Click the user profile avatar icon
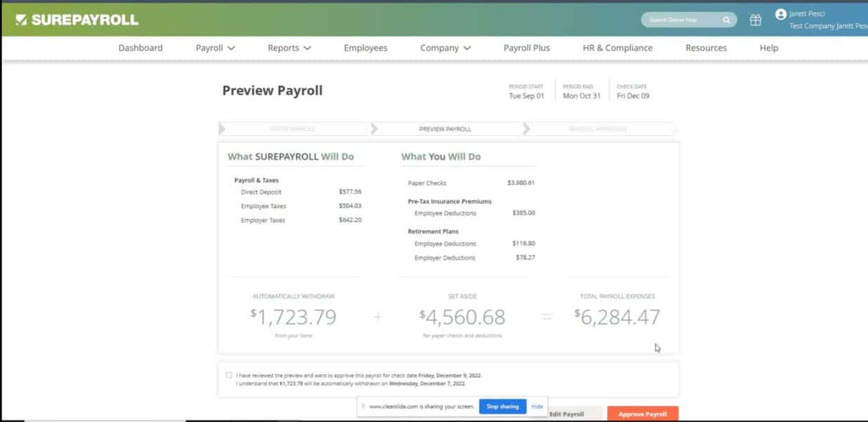Image resolution: width=868 pixels, height=422 pixels. (x=780, y=13)
